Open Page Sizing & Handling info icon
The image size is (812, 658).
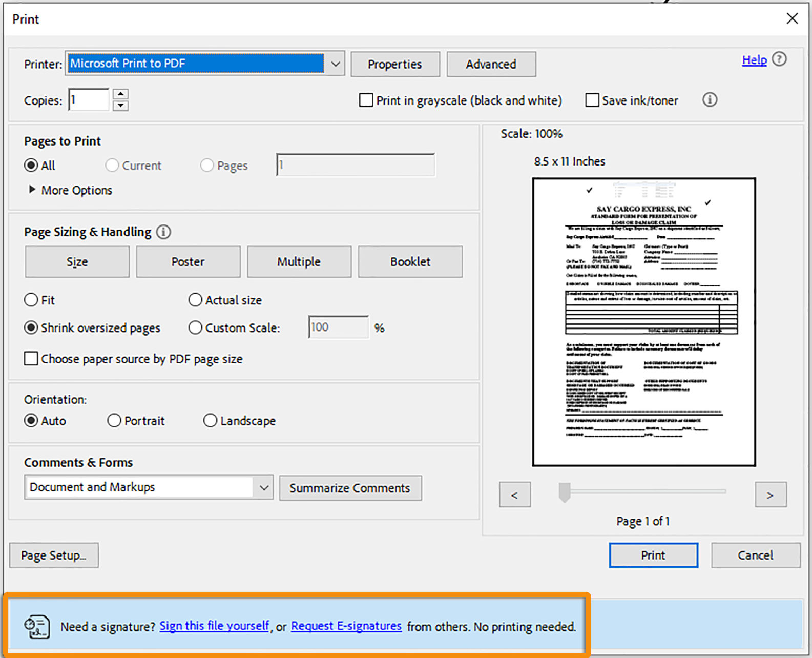[x=163, y=232]
